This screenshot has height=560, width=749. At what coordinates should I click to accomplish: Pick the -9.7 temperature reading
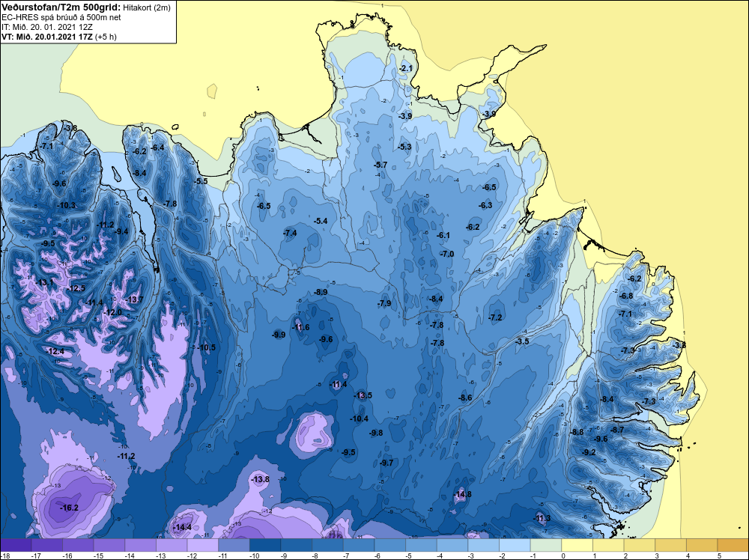[386, 463]
